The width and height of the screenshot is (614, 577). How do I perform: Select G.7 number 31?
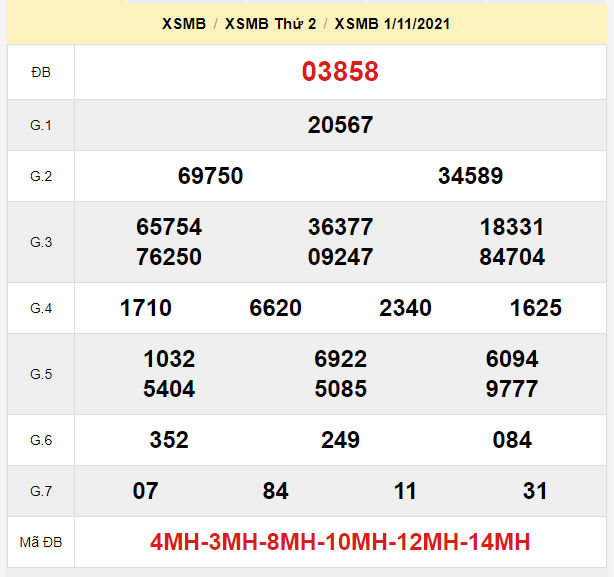point(535,491)
